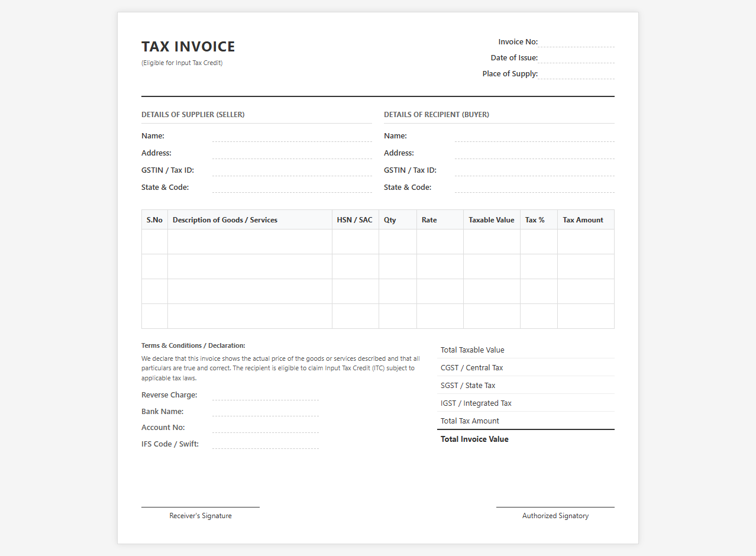Click the Receiver's Signature label
This screenshot has height=556, width=756.
[x=201, y=516]
